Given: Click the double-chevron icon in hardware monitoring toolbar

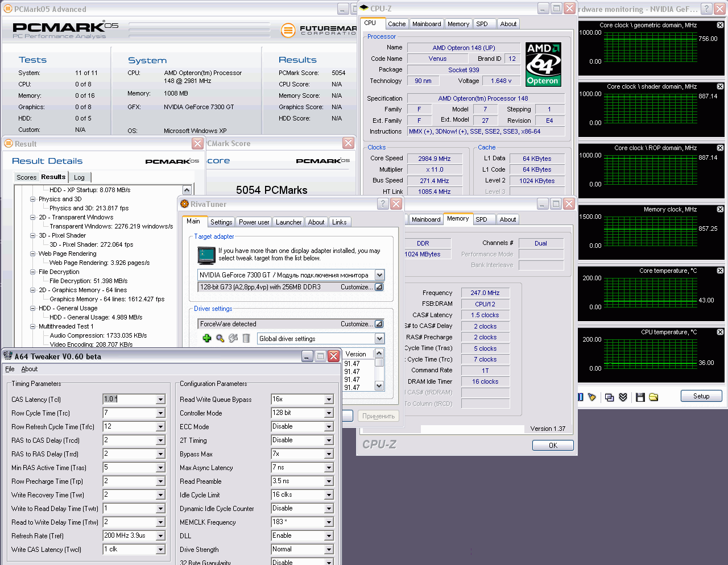Looking at the screenshot, I should coord(623,397).
